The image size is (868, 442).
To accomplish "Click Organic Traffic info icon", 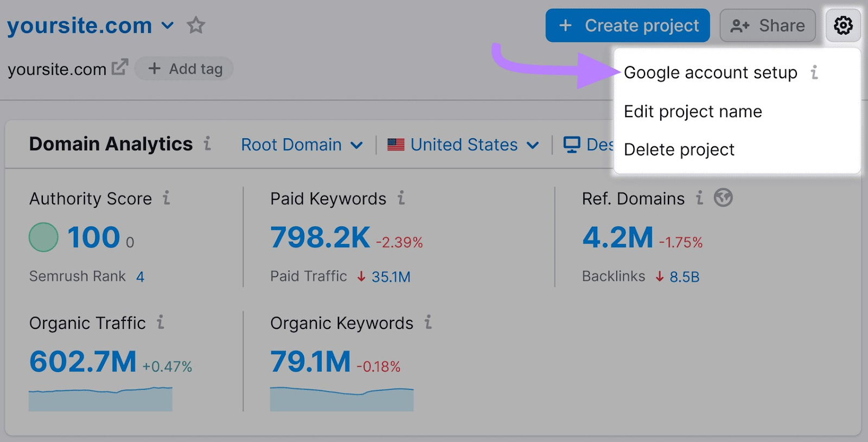I will point(161,322).
